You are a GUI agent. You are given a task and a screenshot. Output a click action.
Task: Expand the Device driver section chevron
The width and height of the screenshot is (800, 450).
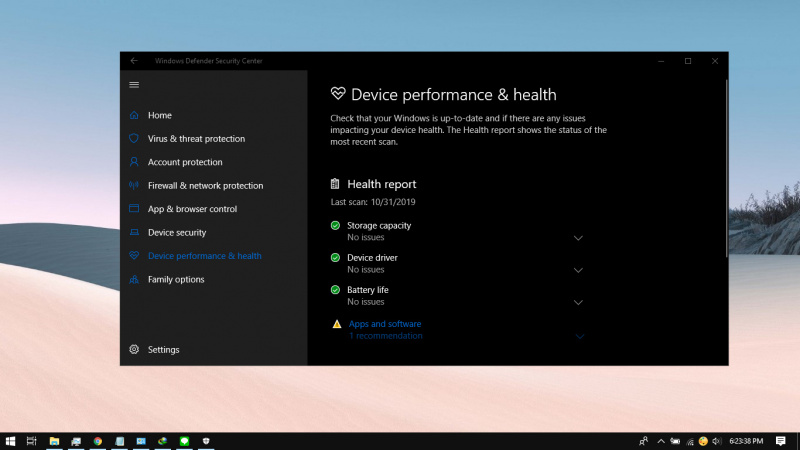click(578, 270)
